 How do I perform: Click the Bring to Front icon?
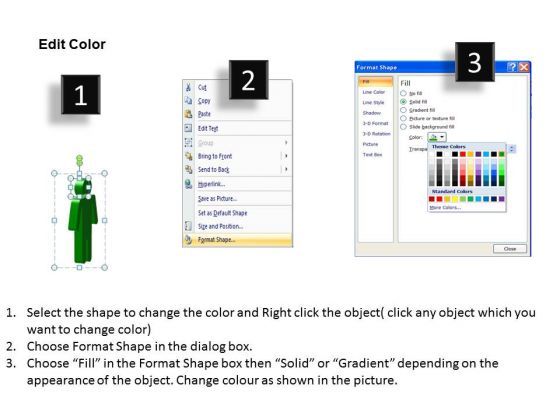click(x=189, y=156)
